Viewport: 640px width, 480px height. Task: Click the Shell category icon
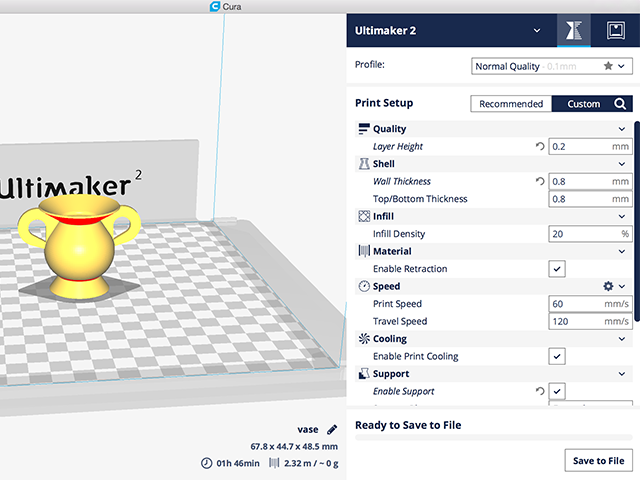pyautogui.click(x=364, y=164)
